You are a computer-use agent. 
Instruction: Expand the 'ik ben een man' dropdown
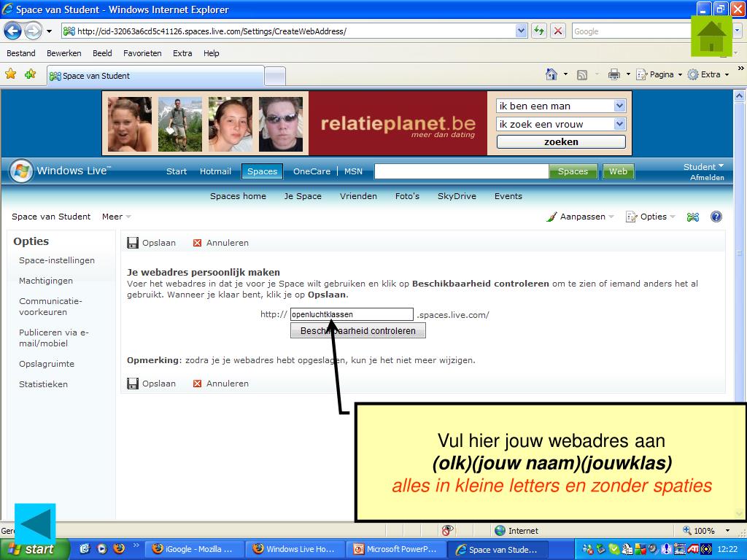619,106
